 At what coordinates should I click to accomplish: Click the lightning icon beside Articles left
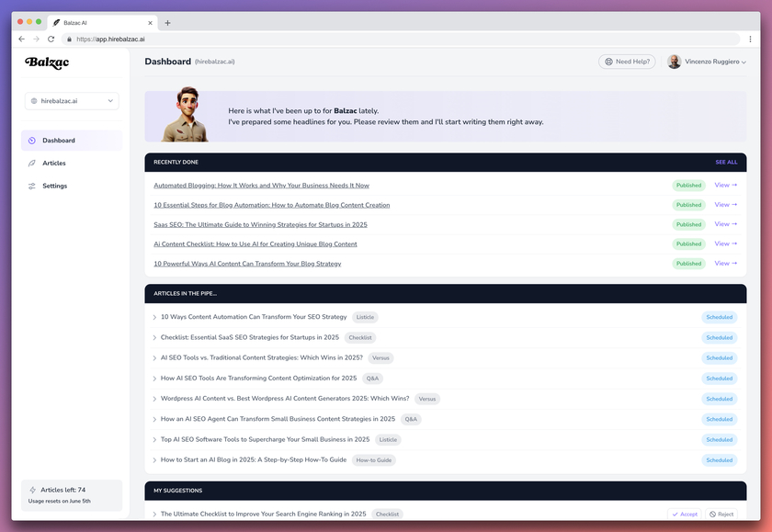pyautogui.click(x=33, y=490)
